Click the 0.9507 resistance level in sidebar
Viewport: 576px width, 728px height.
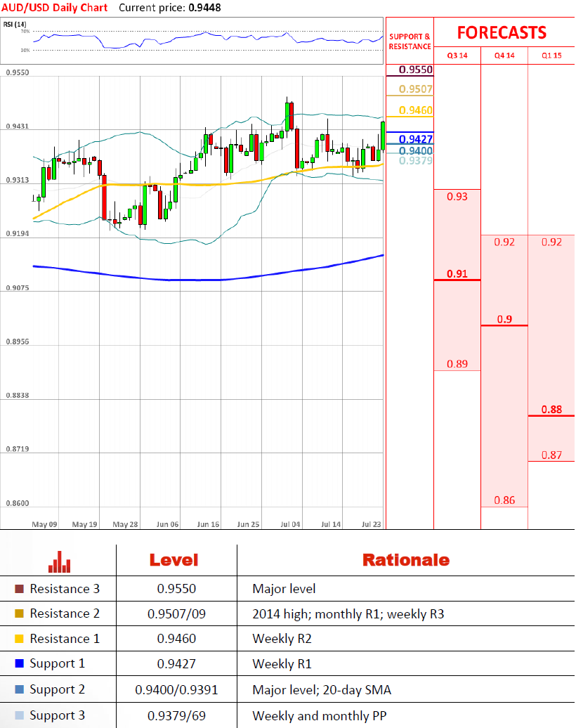click(x=415, y=89)
